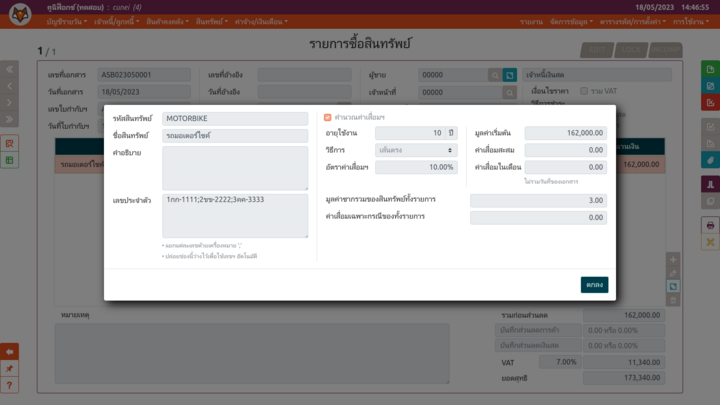The height and width of the screenshot is (405, 720).
Task: Click the ตกลง confirm button
Action: (594, 285)
